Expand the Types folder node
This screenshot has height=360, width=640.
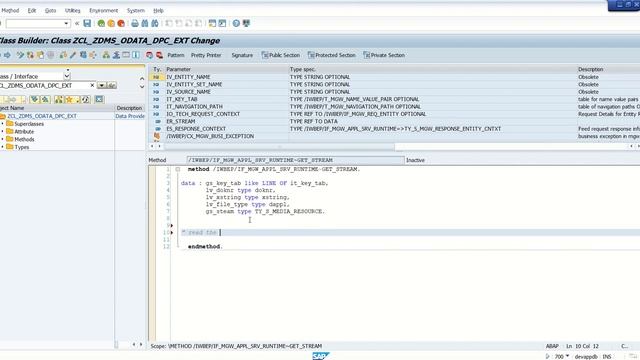pos(2,147)
